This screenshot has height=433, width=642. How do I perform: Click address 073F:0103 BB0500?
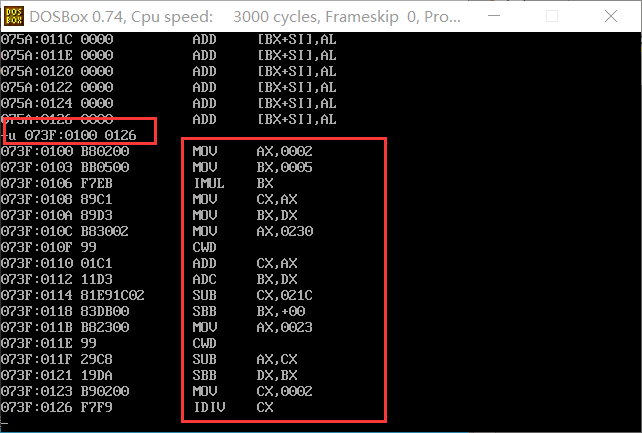pos(65,167)
